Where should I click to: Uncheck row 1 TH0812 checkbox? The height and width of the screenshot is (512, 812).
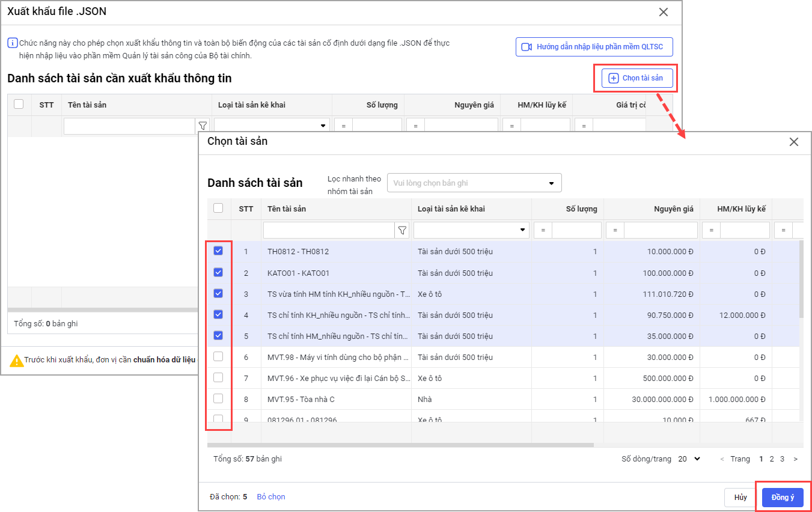(218, 251)
